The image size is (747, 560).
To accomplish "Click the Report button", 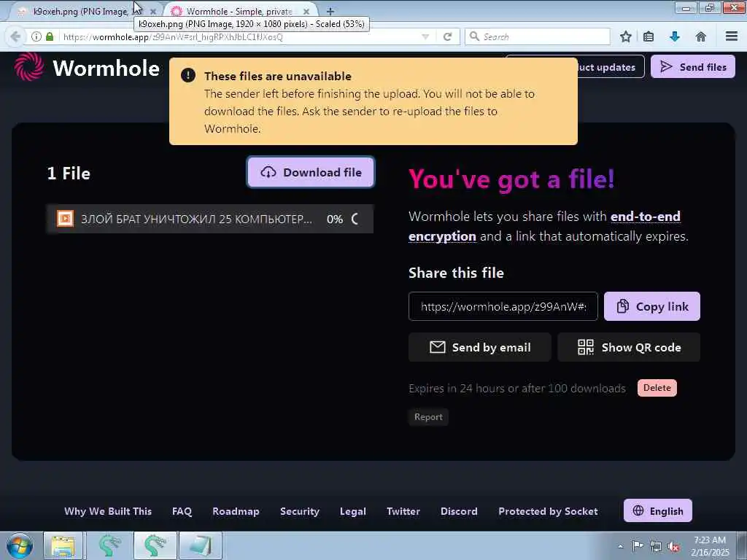I will tap(428, 417).
